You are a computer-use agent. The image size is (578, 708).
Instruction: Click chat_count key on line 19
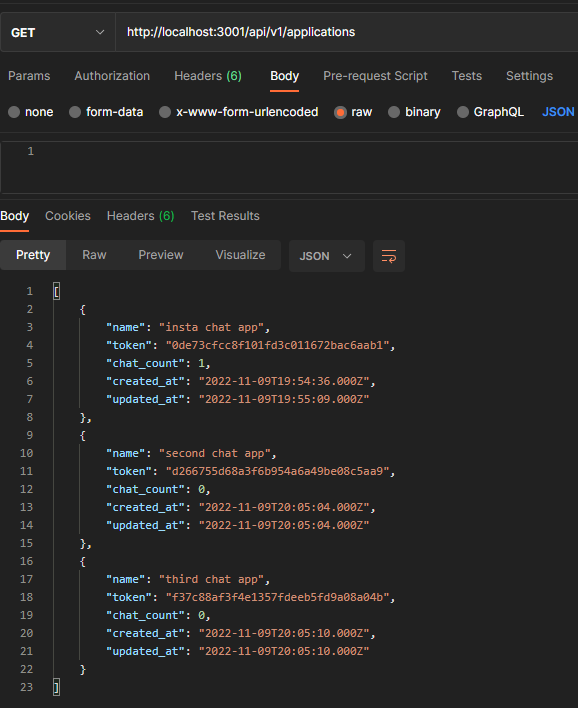(x=145, y=615)
